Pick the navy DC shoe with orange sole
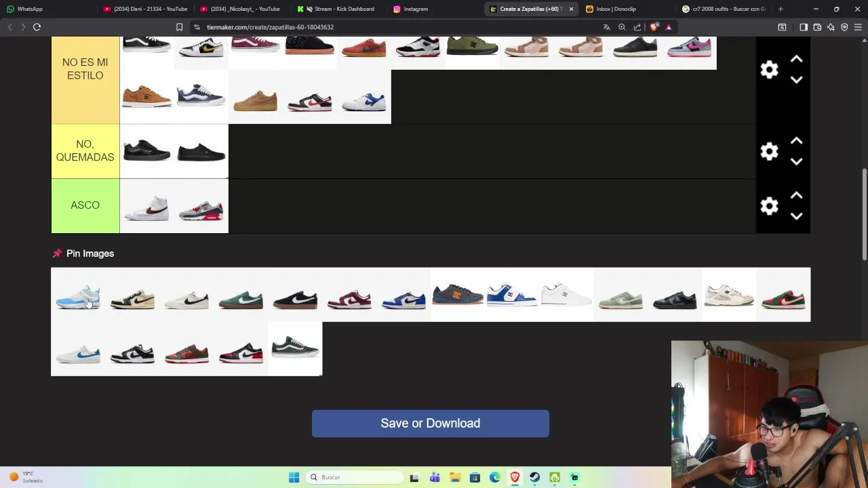This screenshot has height=488, width=868. click(x=458, y=295)
